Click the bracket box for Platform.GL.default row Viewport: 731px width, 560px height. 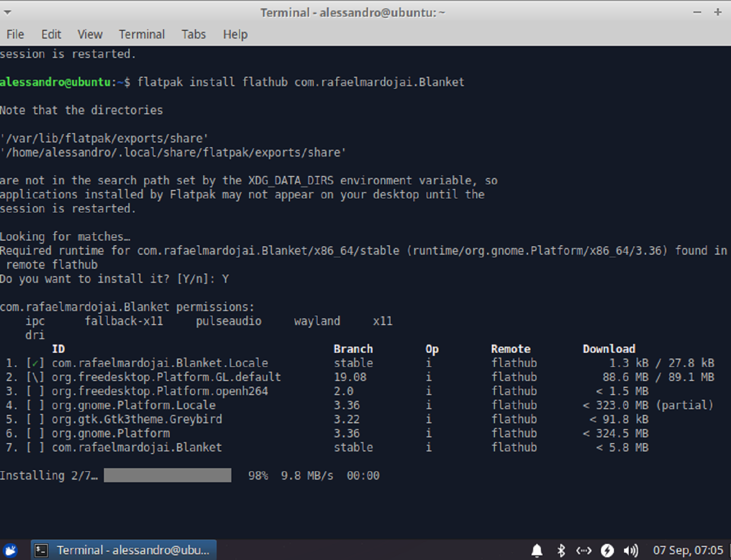coord(35,377)
